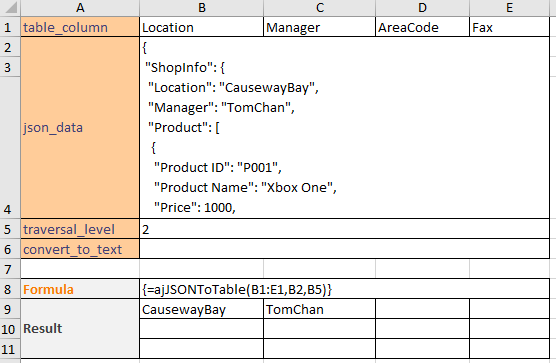Click the traversal_level value cell containing 2
Viewport: 556px width, 363px height.
(x=345, y=229)
